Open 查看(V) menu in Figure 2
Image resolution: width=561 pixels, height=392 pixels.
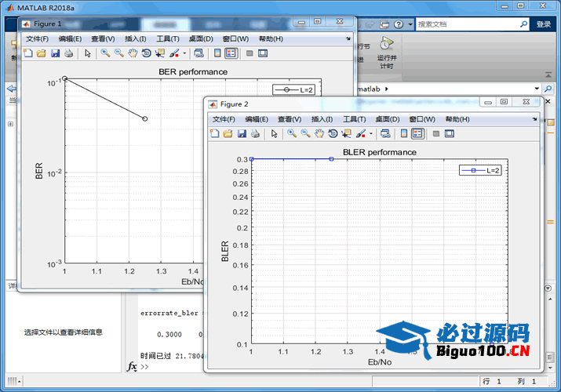(x=290, y=119)
